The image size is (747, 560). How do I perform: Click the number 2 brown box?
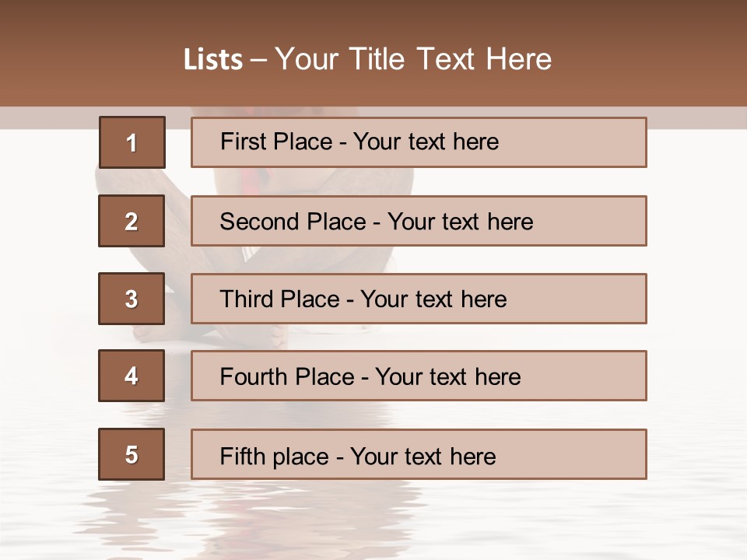[132, 221]
